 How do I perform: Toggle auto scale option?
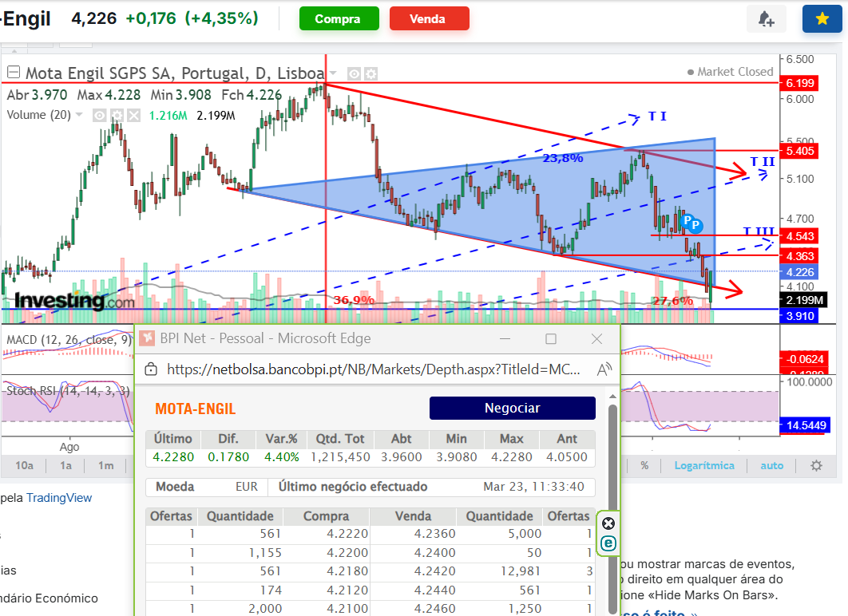[x=772, y=465]
